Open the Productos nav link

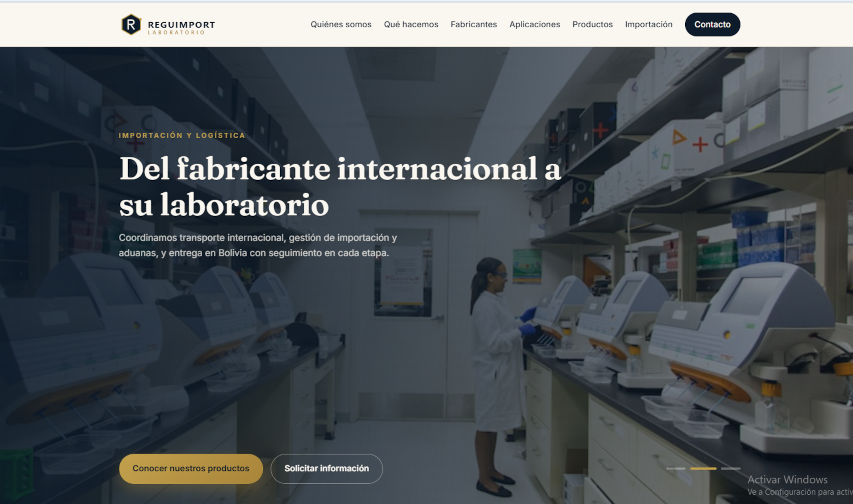point(592,24)
